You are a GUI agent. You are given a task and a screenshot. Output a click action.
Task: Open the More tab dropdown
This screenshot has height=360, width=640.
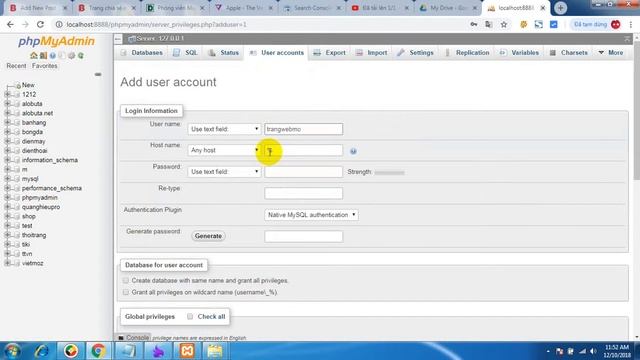tap(611, 53)
